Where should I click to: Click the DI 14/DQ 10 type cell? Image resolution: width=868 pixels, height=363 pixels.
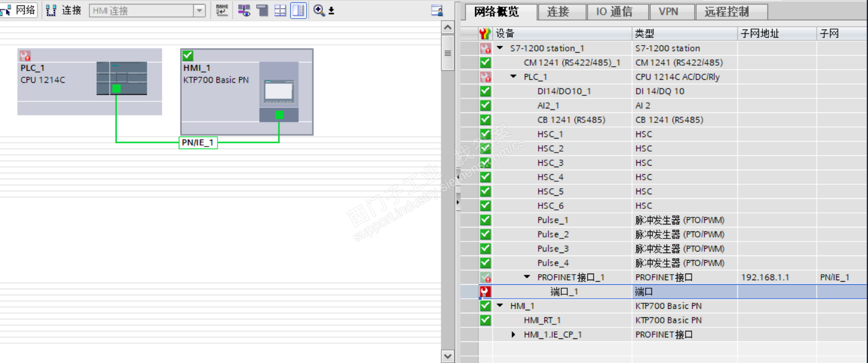pos(685,91)
